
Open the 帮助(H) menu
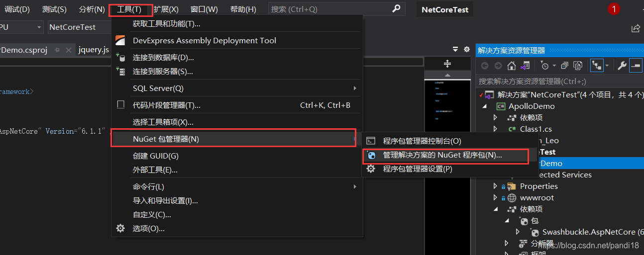point(243,9)
